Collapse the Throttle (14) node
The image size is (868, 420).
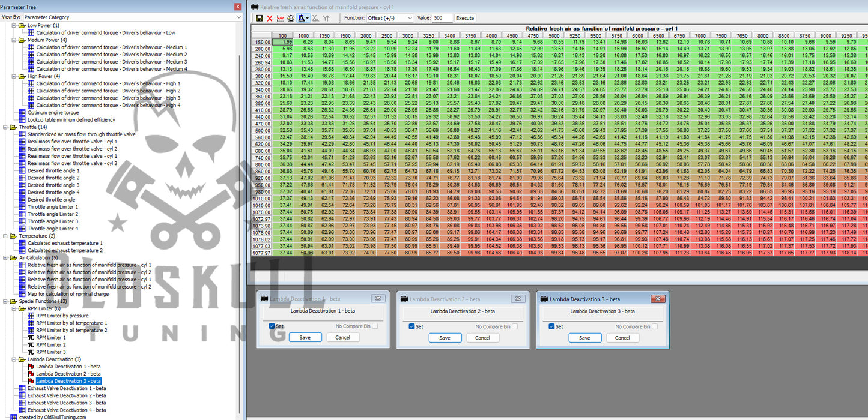coord(5,127)
